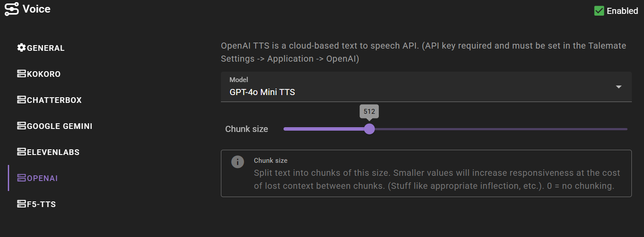Open the Chatterbox settings tab

point(49,100)
